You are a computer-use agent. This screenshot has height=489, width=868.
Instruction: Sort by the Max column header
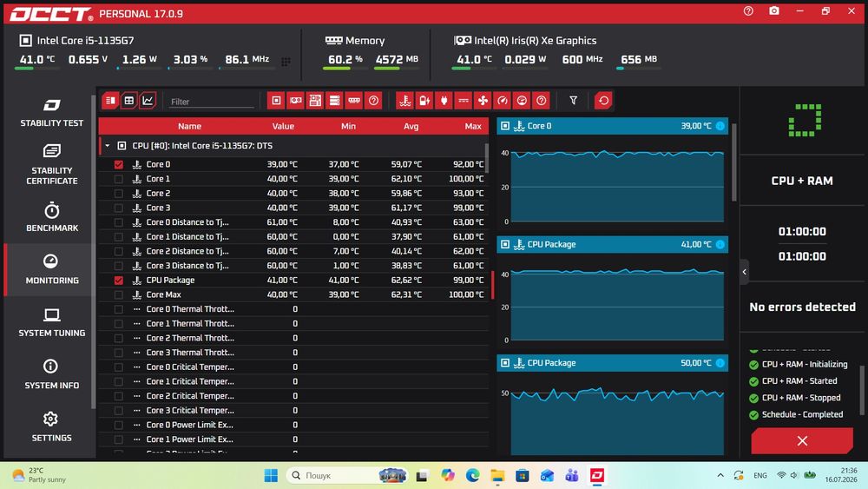(473, 126)
